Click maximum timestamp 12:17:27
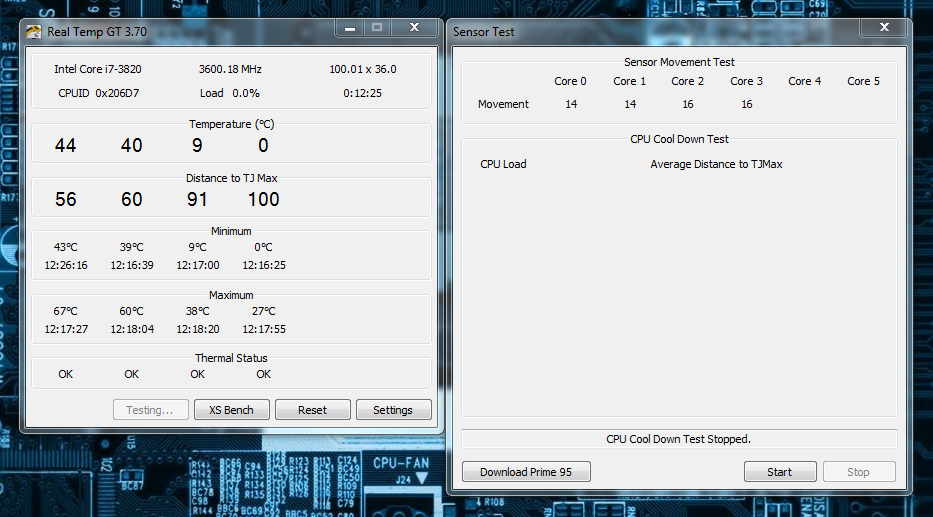The height and width of the screenshot is (517, 933). click(x=66, y=329)
